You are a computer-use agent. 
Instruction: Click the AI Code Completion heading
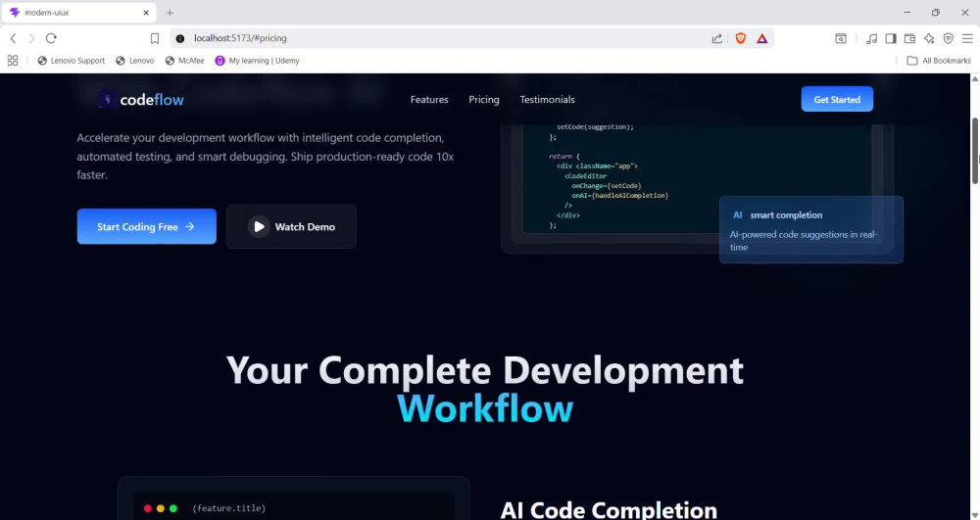coord(609,510)
